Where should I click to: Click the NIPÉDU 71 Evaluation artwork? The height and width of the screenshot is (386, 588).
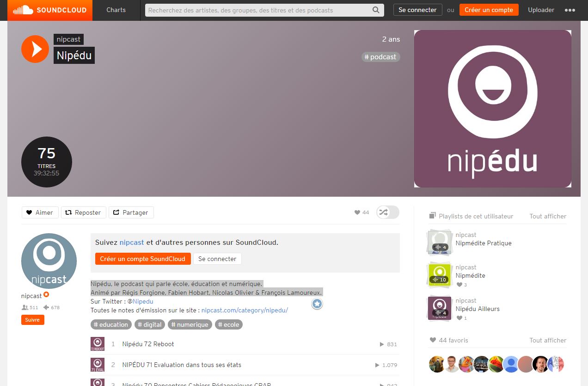pos(98,365)
